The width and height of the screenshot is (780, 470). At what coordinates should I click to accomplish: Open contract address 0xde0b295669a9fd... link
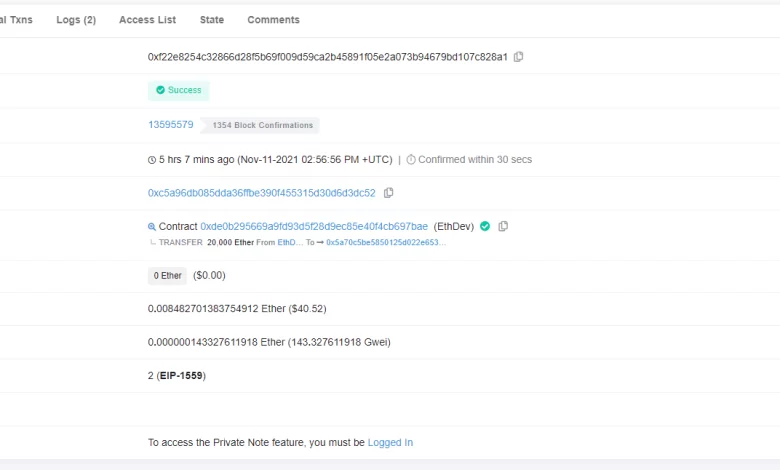pyautogui.click(x=314, y=226)
